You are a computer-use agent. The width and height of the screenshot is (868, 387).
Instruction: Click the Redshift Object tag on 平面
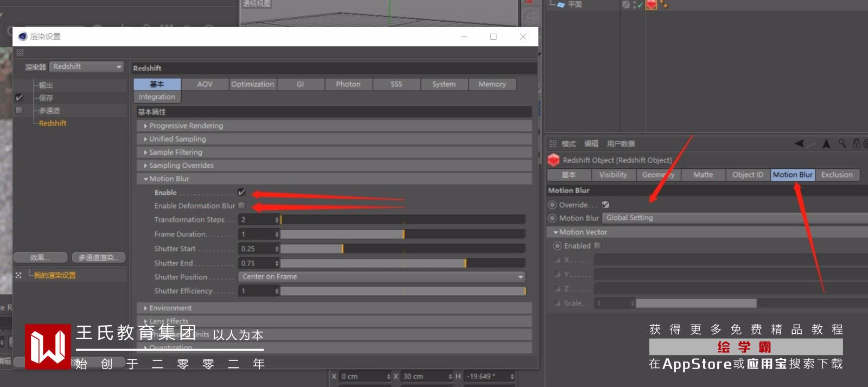coord(651,4)
